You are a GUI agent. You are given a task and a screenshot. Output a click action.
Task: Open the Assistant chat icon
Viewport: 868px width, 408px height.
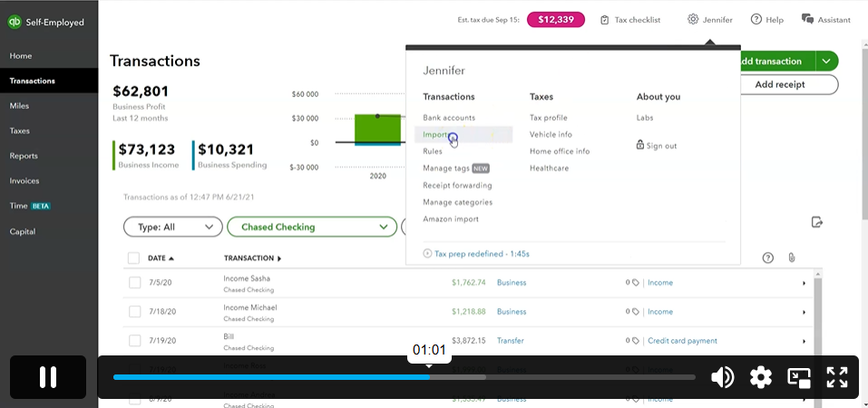pyautogui.click(x=807, y=19)
